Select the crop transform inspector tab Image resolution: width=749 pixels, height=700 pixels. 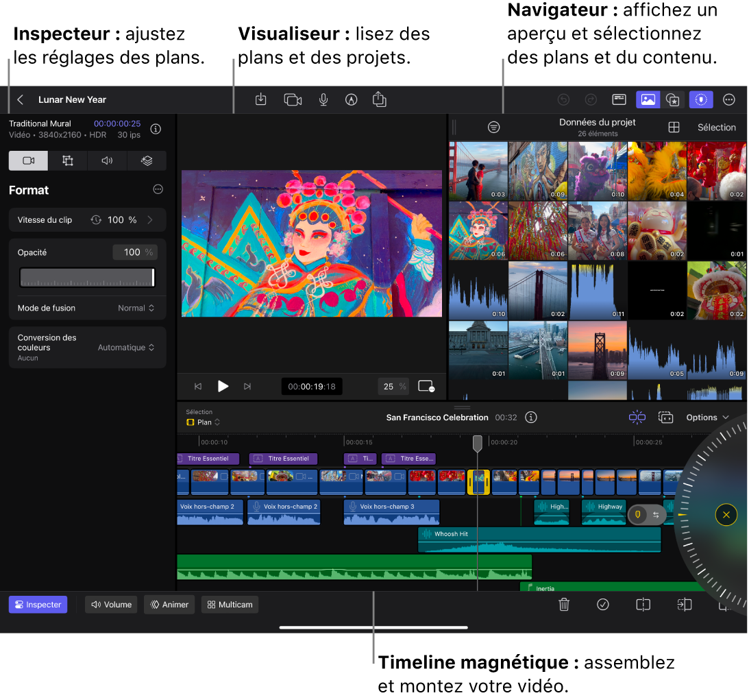(68, 160)
